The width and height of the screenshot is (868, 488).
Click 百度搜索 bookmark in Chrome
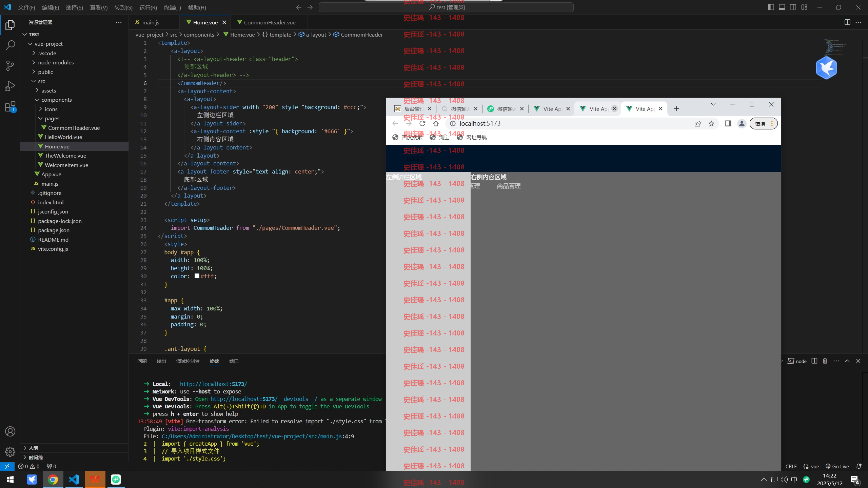point(408,137)
